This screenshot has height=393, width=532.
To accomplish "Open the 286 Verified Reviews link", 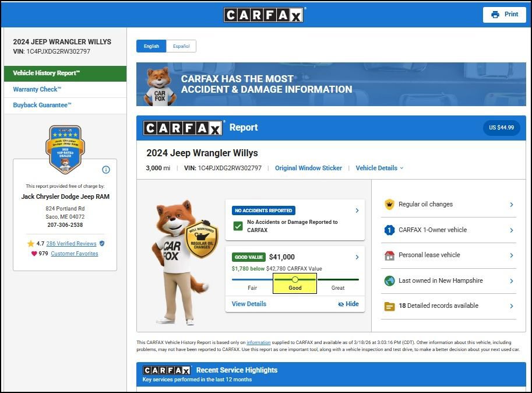I will 71,243.
